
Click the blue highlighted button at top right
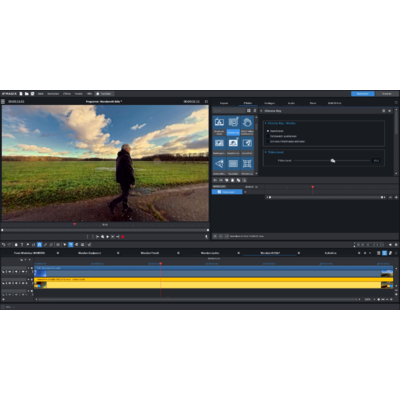point(363,94)
